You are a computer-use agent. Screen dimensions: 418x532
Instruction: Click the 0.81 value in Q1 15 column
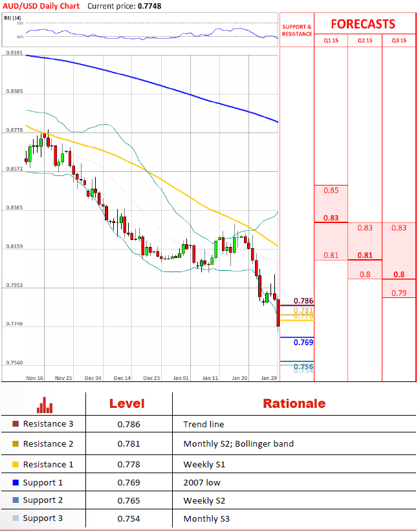331,255
